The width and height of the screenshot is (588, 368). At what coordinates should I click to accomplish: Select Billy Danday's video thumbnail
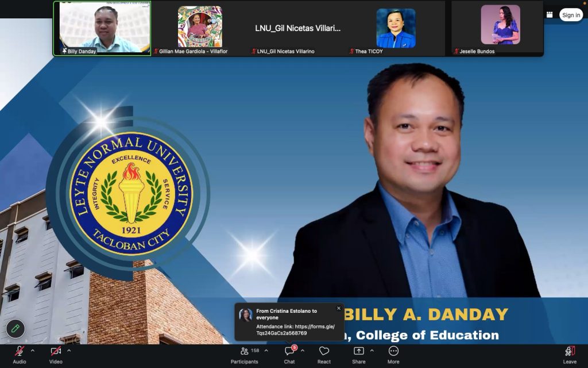pos(102,29)
